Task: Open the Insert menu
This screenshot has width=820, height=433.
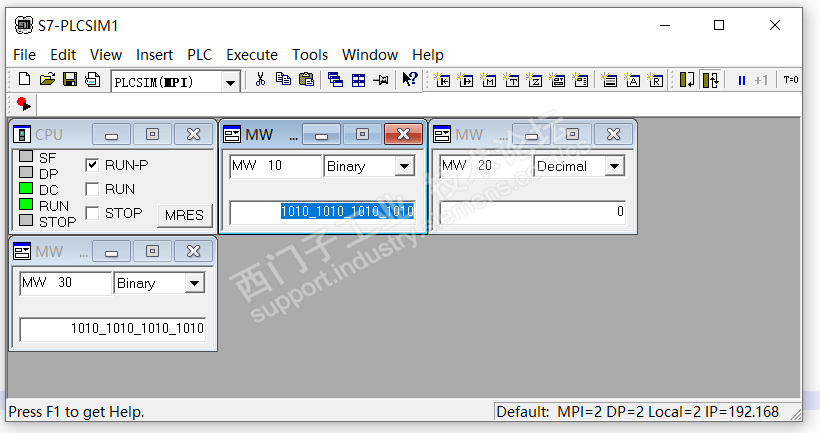Action: tap(154, 55)
